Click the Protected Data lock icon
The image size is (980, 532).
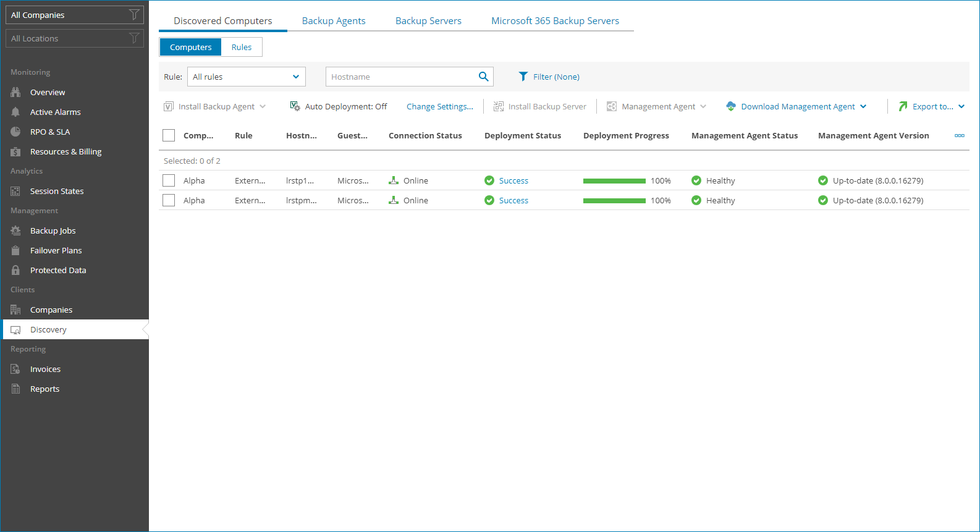click(x=15, y=270)
